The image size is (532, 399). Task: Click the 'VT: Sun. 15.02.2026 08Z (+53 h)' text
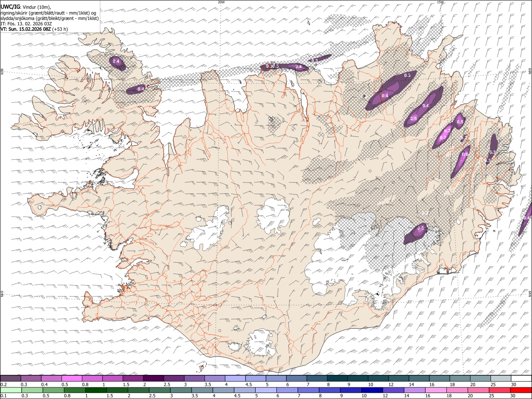tap(34, 29)
